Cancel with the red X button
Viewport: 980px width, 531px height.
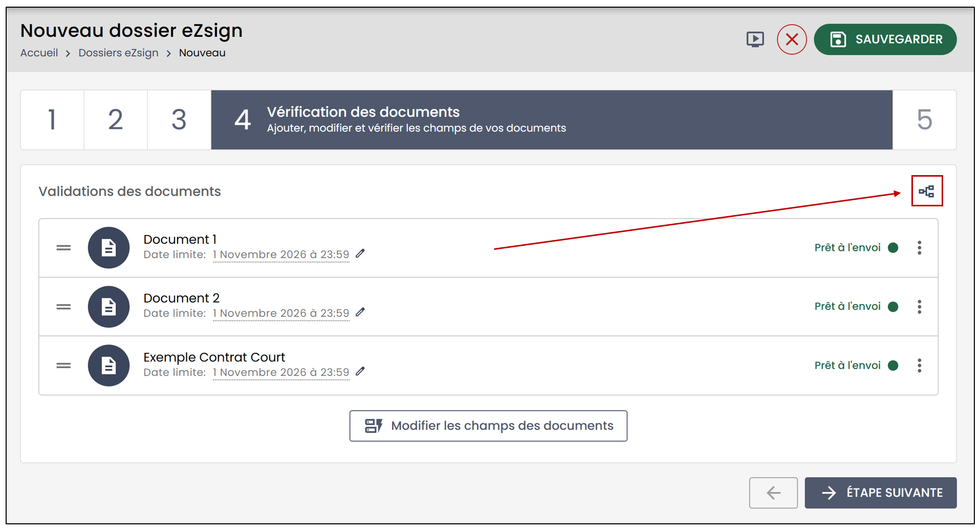[x=792, y=39]
